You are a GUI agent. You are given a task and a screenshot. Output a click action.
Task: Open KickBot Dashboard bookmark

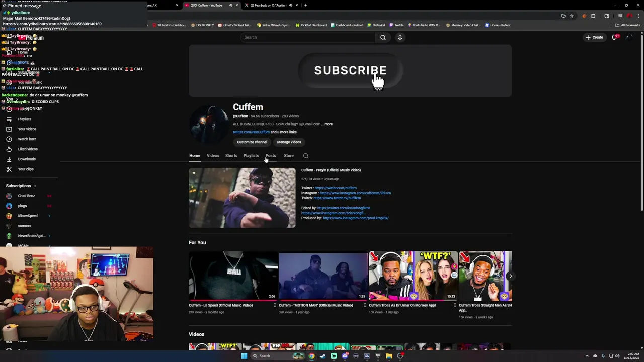click(311, 25)
